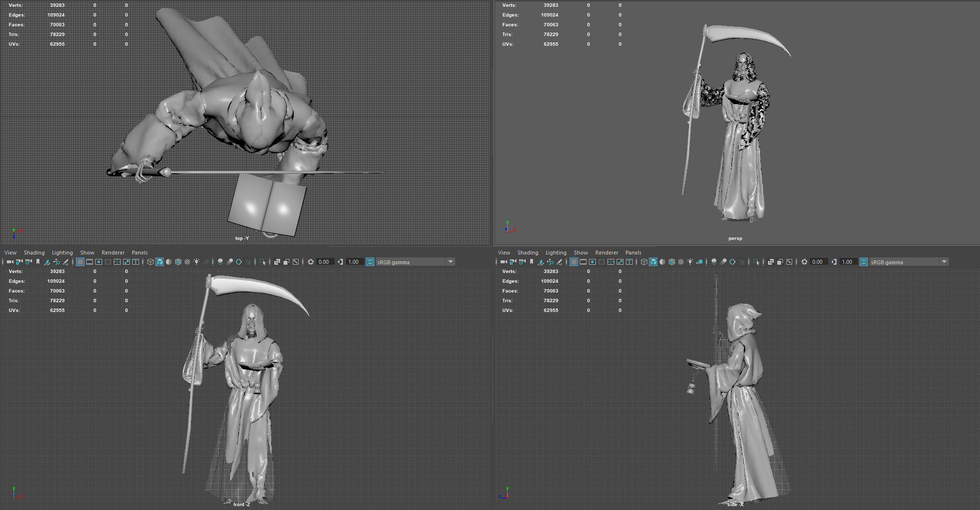Click Edges count 109024 in persp view
This screenshot has width=980, height=510.
coord(550,15)
